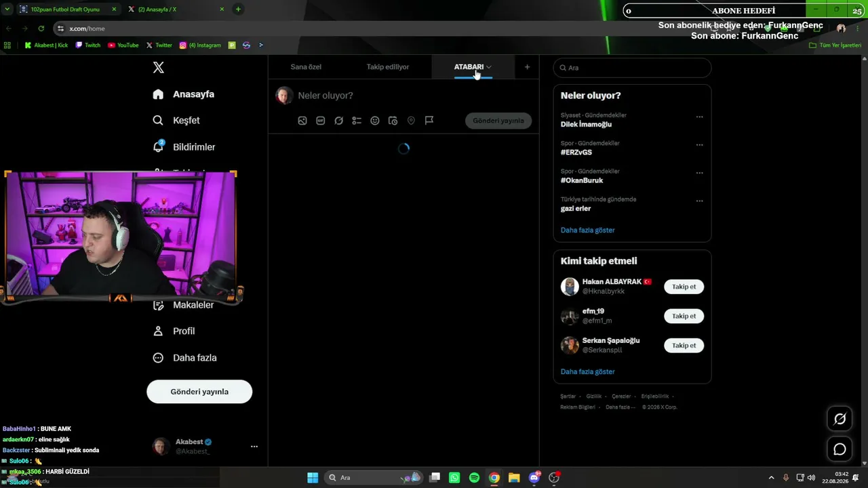Image resolution: width=868 pixels, height=488 pixels.
Task: Follow Serkan Şapaloğlu with Takip et
Action: click(684, 346)
